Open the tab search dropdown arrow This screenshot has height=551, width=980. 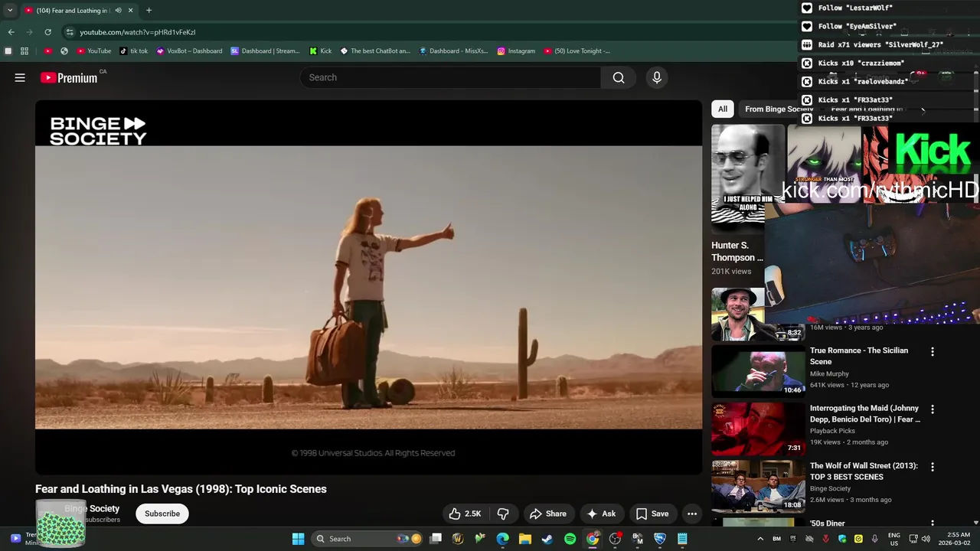(10, 11)
